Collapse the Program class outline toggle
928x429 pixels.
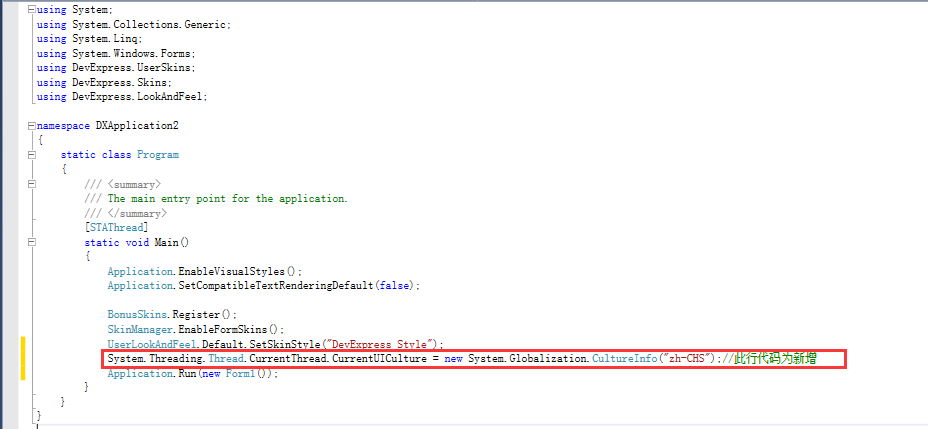pyautogui.click(x=32, y=155)
